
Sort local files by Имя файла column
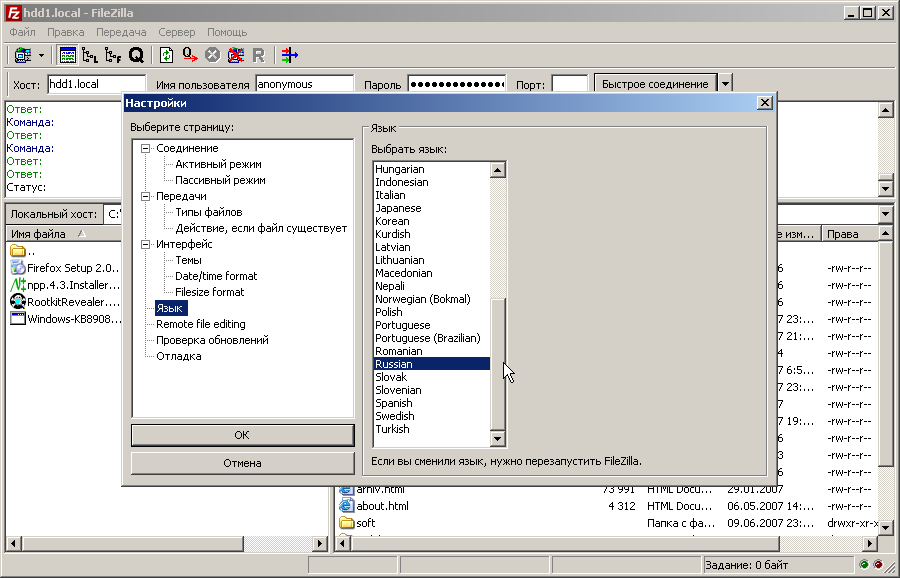coord(64,234)
